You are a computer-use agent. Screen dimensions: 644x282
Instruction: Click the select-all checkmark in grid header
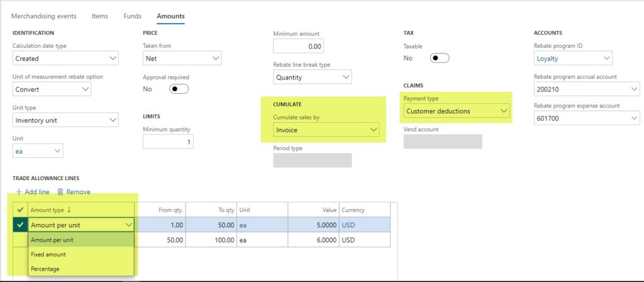click(20, 210)
